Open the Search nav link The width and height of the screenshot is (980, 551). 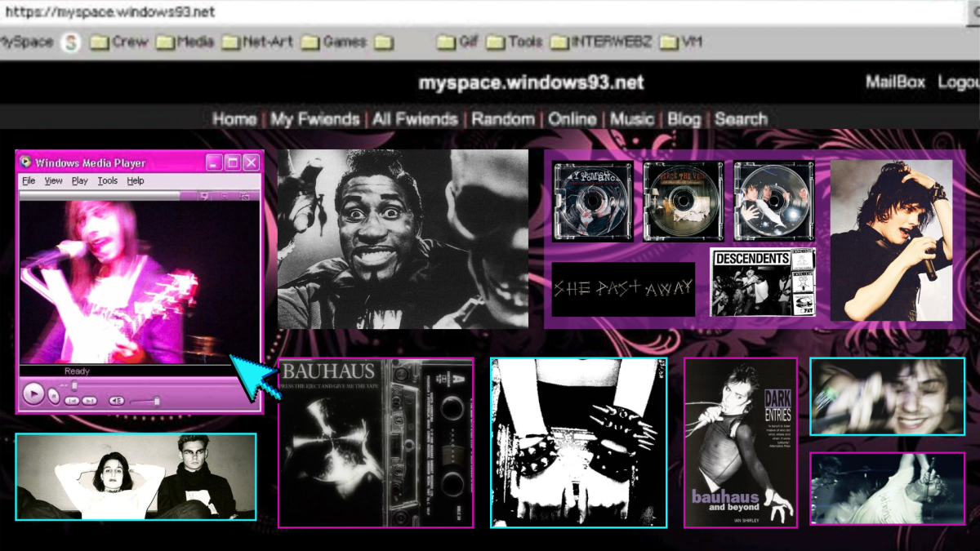[x=741, y=119]
